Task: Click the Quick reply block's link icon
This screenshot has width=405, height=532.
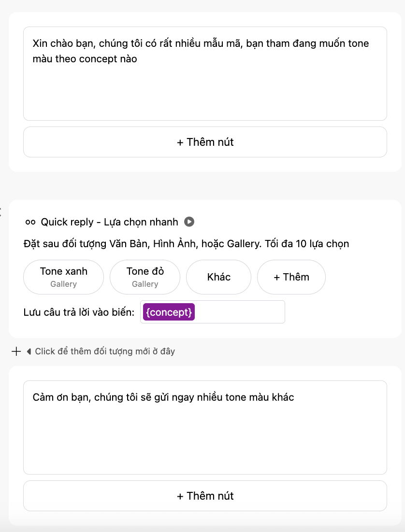Action: tap(30, 222)
